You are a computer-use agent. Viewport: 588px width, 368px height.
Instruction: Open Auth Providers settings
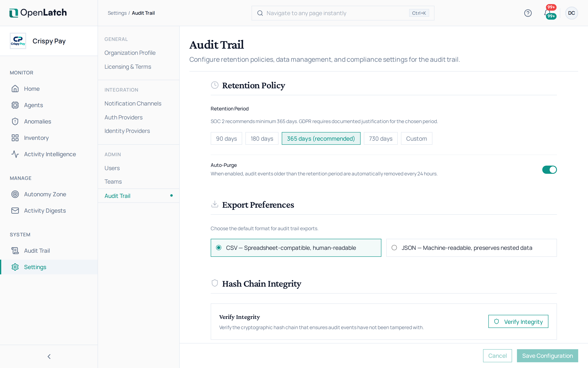pyautogui.click(x=123, y=117)
